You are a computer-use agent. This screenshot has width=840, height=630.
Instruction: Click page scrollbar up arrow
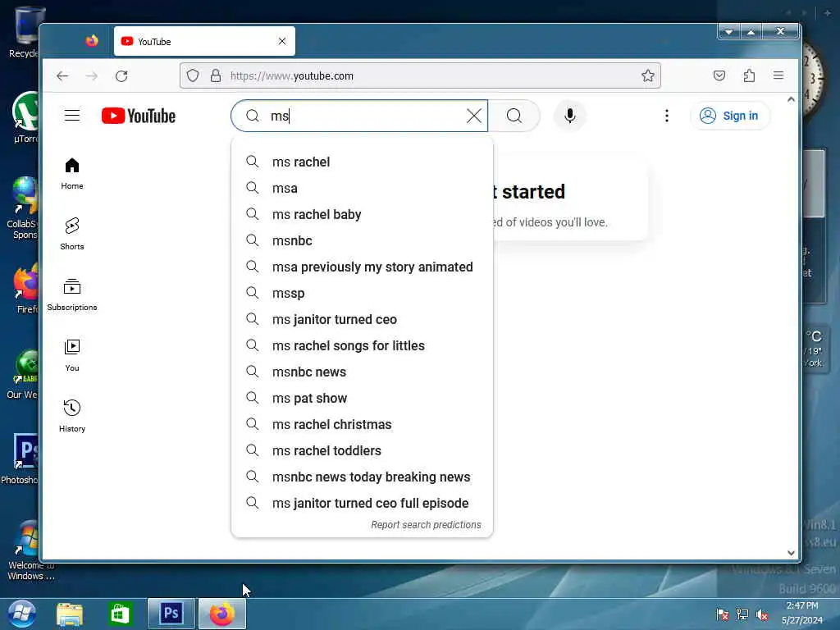(791, 99)
